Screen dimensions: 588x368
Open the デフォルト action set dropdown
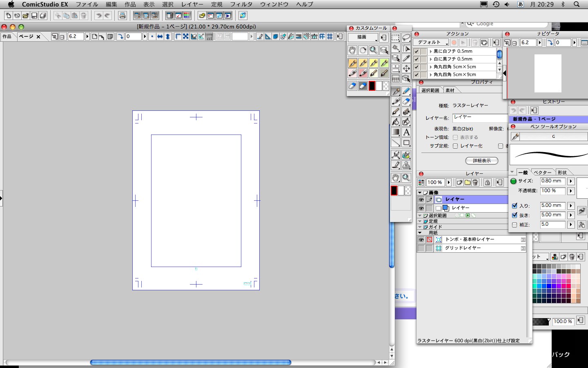point(430,43)
